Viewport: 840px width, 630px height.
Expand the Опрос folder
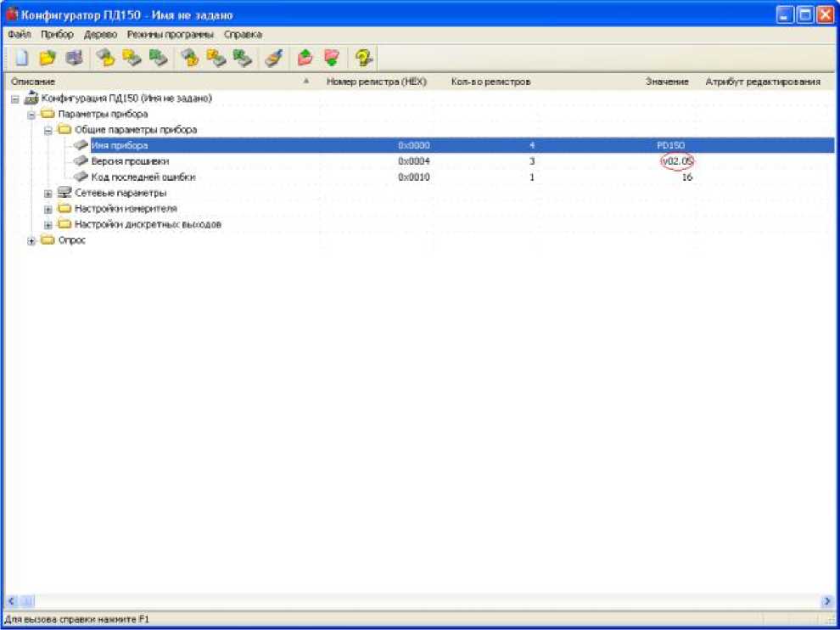tap(31, 240)
